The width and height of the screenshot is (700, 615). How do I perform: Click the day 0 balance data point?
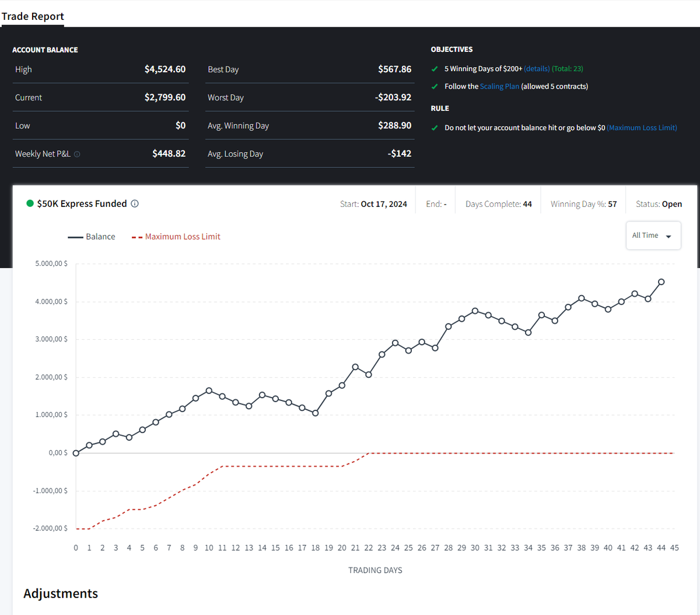point(76,453)
